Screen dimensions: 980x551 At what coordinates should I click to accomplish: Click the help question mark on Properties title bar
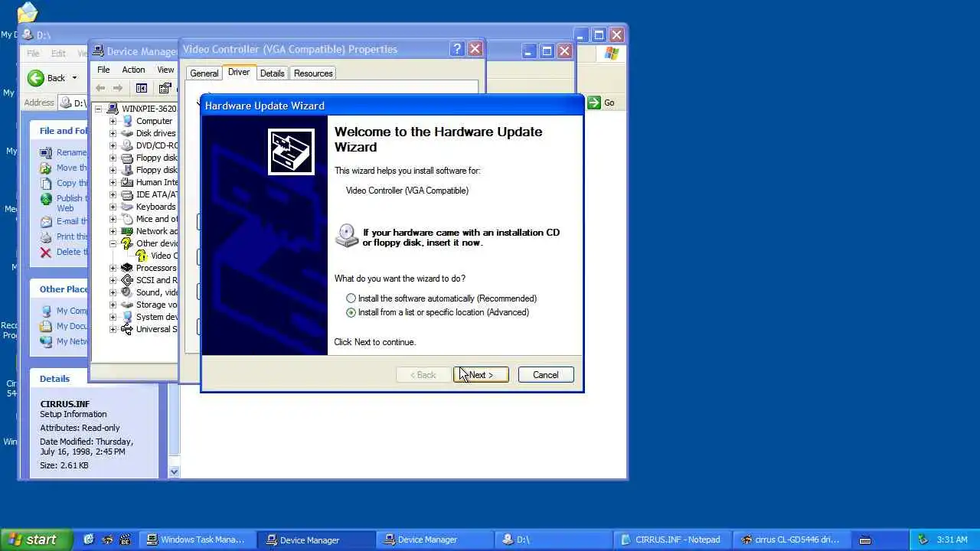click(x=457, y=49)
